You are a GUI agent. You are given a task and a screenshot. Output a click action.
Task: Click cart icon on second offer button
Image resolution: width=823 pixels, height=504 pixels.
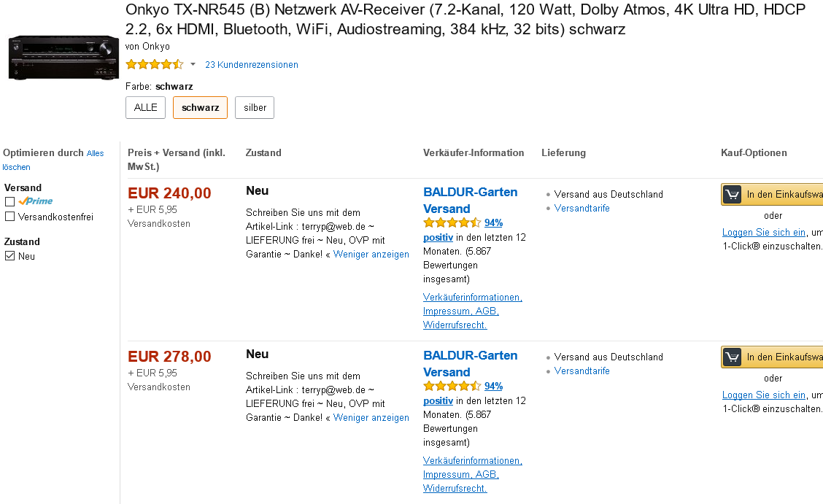pos(732,357)
